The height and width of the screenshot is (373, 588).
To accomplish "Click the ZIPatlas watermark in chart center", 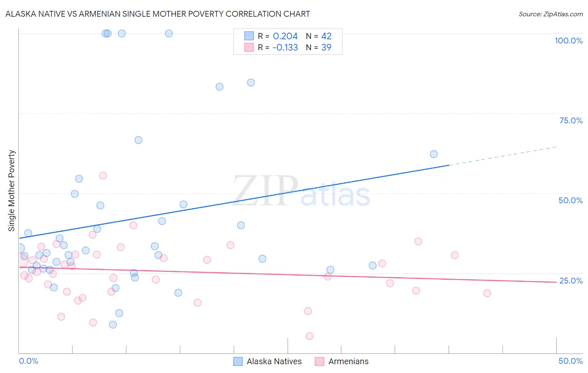I will coord(302,191).
